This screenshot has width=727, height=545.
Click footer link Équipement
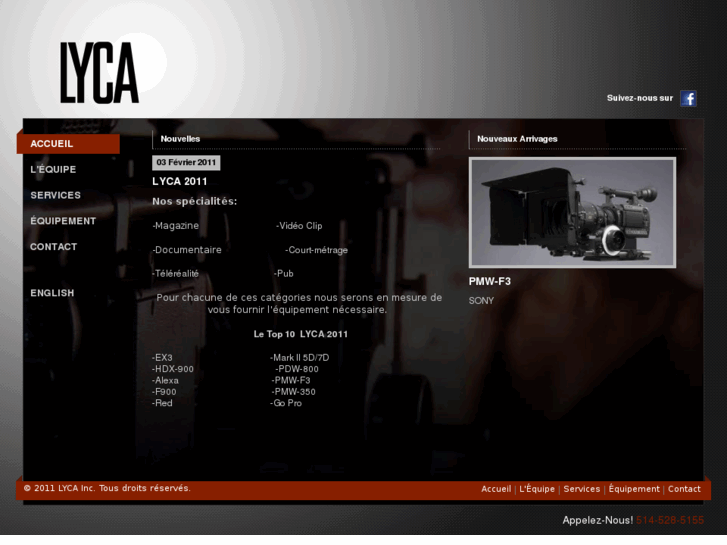click(x=634, y=489)
